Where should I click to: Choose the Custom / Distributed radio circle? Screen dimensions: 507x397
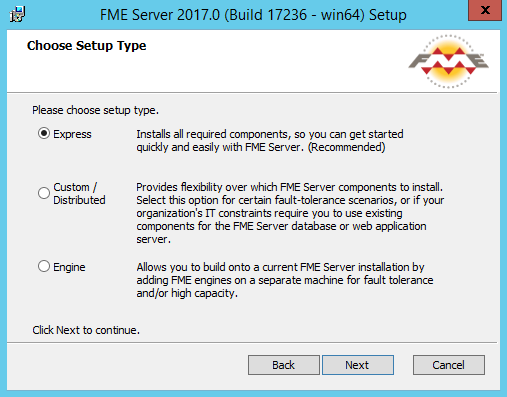[44, 193]
